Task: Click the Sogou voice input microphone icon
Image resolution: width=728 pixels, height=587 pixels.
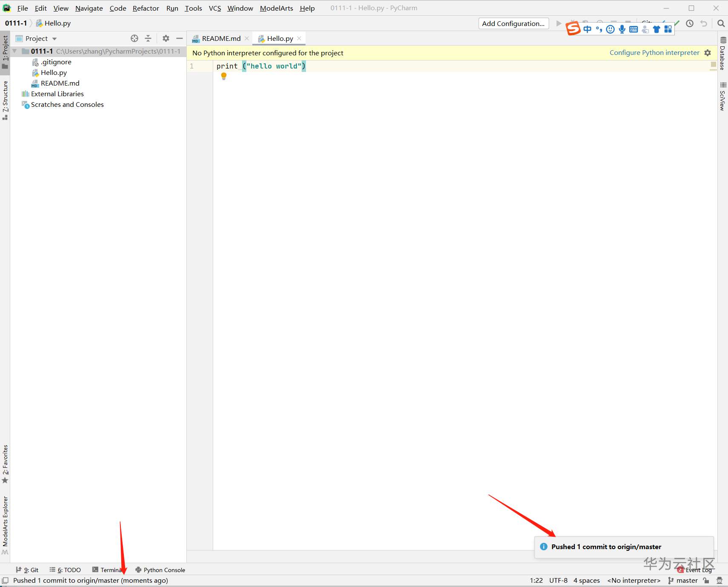Action: coord(622,29)
